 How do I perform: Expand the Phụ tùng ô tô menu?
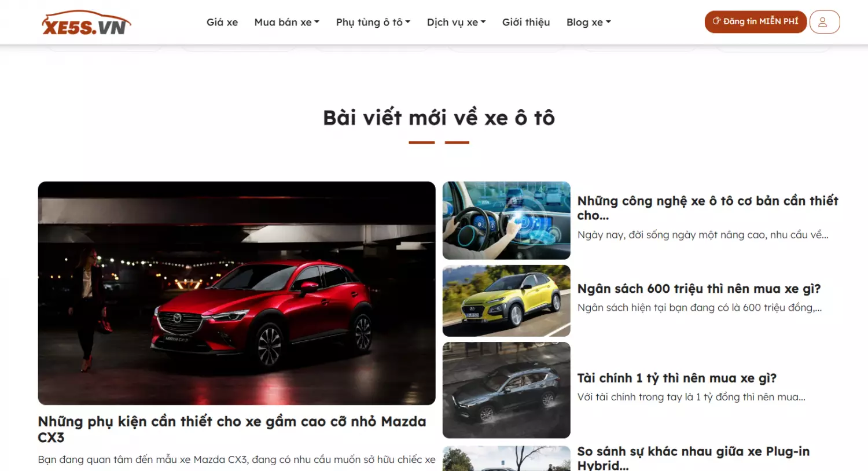coord(373,22)
